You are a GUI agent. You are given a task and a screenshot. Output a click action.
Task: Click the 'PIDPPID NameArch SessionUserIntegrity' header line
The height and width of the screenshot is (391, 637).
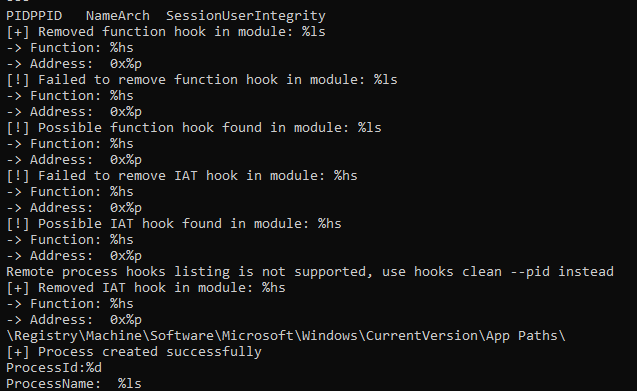coord(166,16)
